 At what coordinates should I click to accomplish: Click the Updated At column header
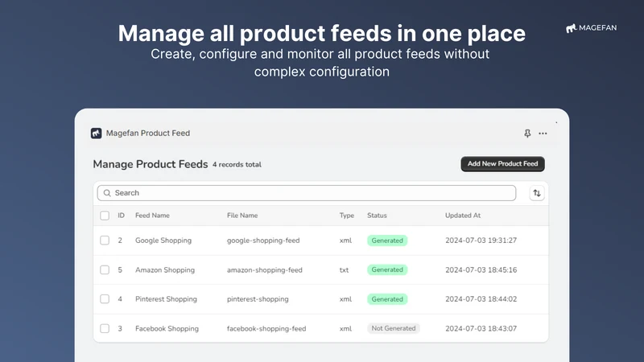tap(463, 216)
